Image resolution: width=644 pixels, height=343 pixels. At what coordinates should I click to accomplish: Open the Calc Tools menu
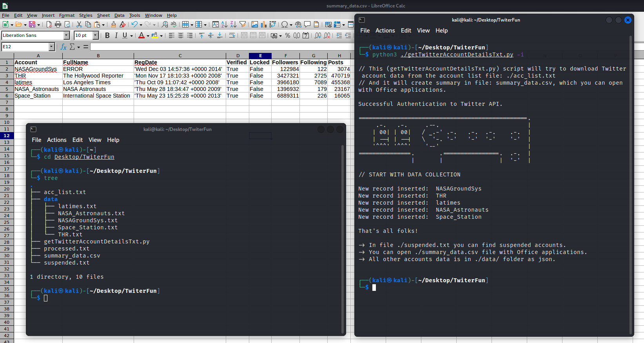(x=134, y=15)
